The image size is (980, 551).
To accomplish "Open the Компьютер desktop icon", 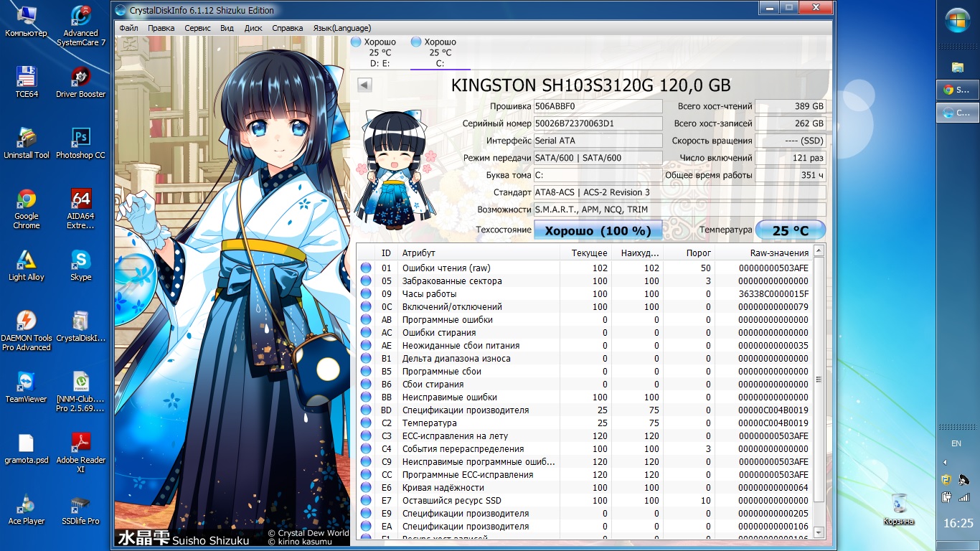I will [x=26, y=22].
